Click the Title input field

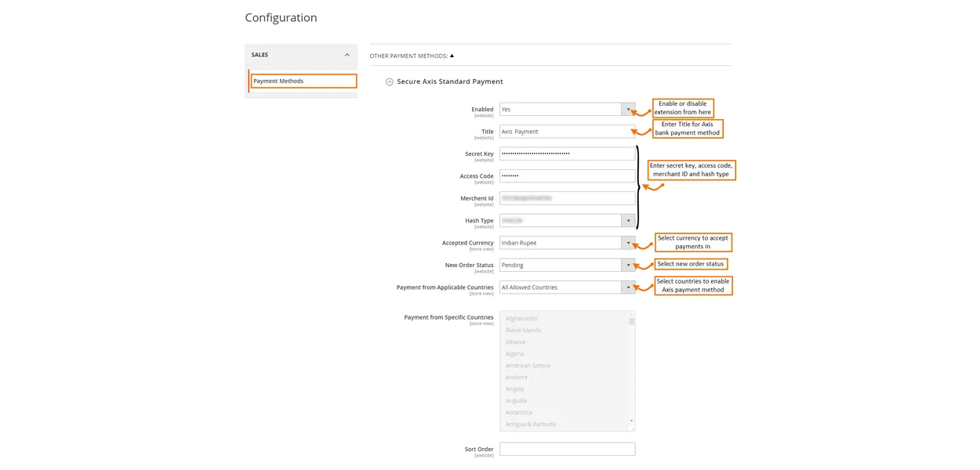click(567, 132)
